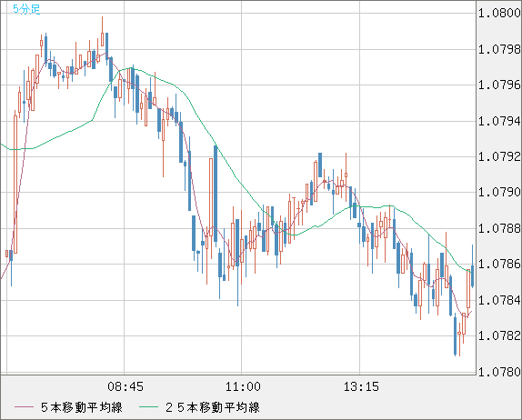Click the 13:15 time axis label
Image resolution: width=522 pixels, height=420 pixels.
(x=361, y=386)
